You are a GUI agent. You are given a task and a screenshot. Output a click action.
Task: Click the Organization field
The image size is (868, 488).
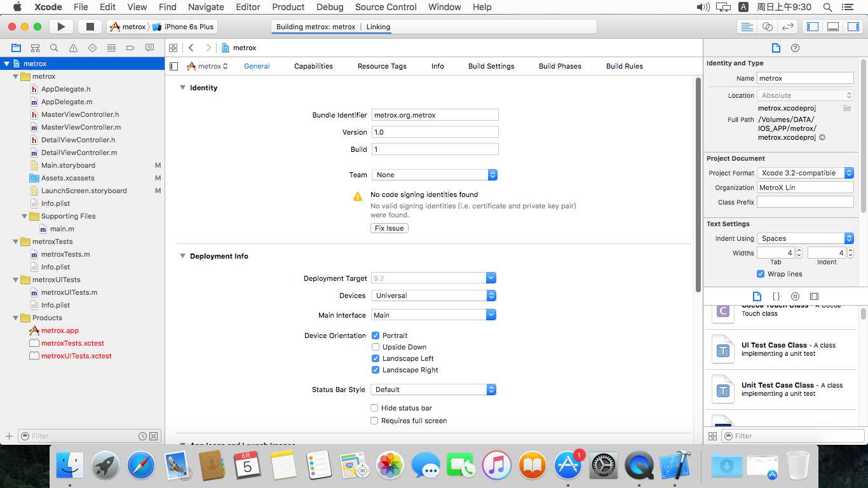tap(805, 187)
